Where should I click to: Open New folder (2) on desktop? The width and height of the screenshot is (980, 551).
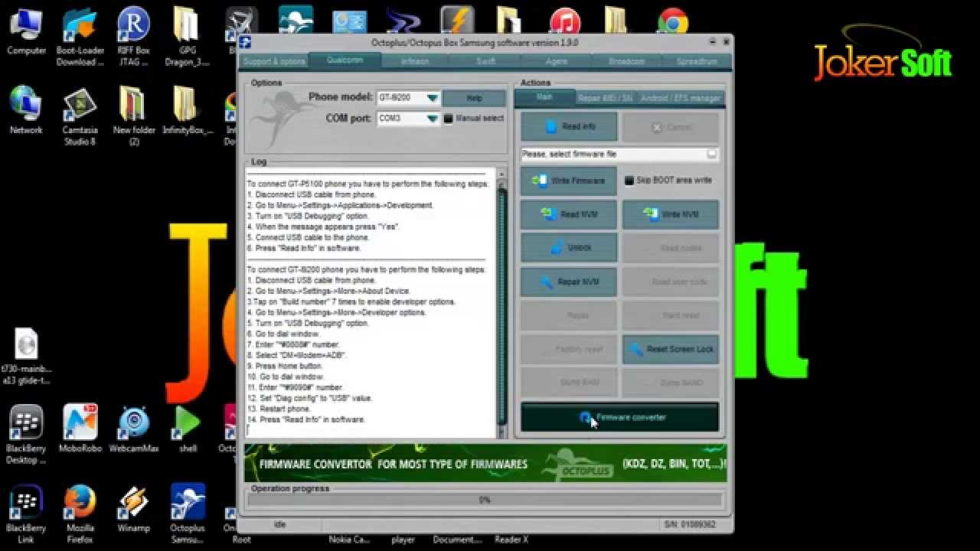(x=134, y=116)
